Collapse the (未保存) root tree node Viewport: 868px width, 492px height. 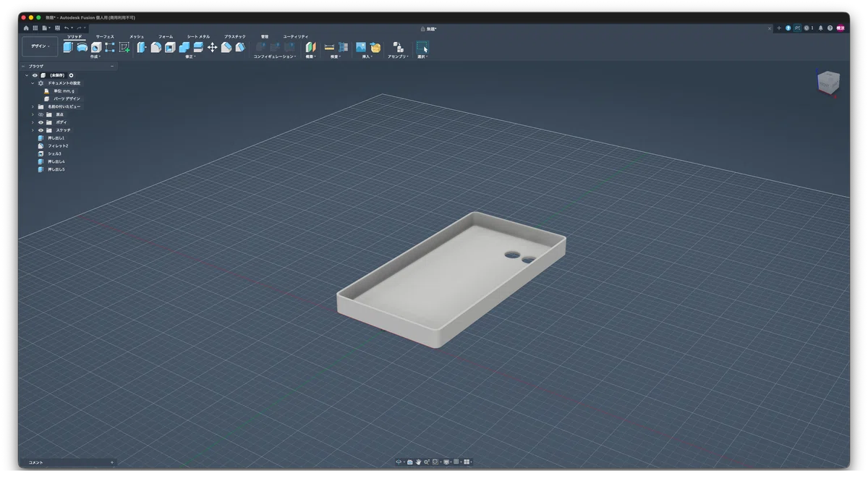27,75
